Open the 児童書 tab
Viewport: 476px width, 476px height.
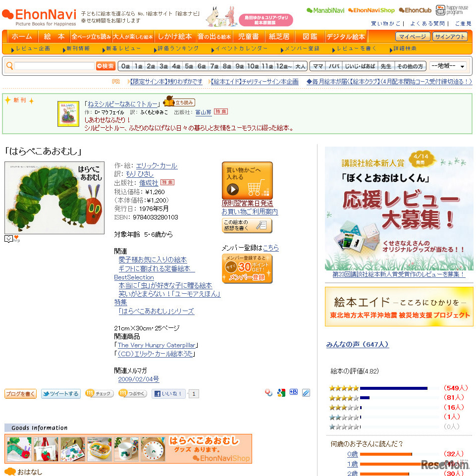(x=248, y=37)
